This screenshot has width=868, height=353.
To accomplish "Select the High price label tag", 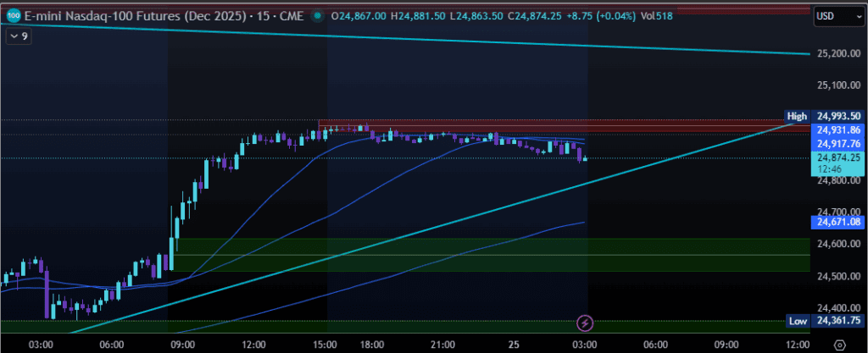I will click(796, 115).
